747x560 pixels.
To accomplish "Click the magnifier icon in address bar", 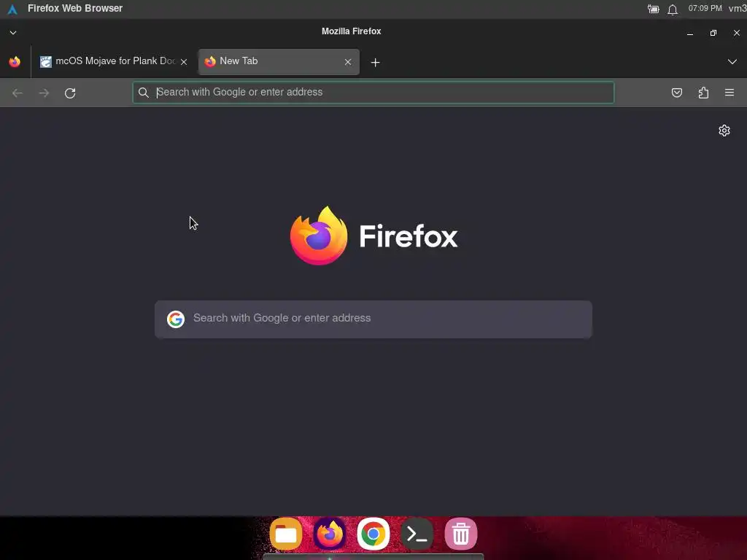I will point(144,93).
